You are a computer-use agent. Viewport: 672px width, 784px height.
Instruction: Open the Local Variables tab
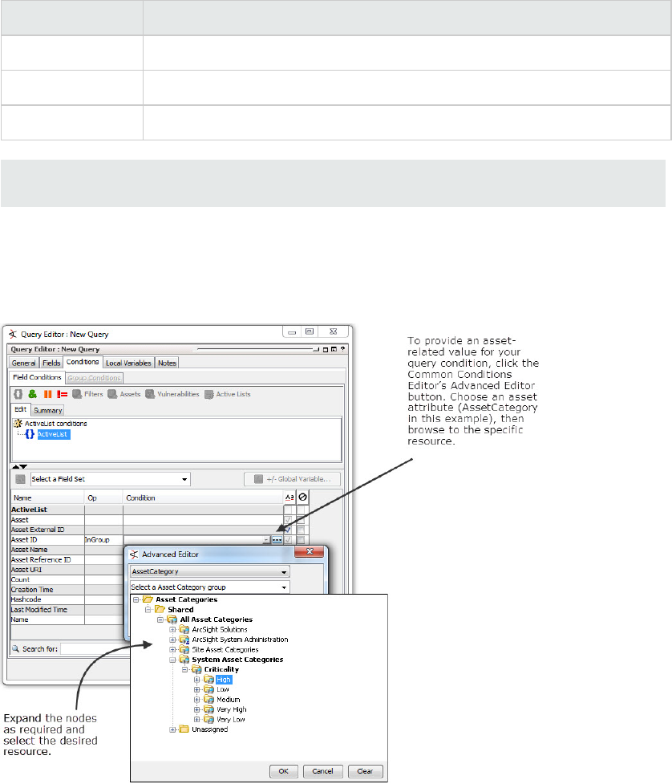point(128,363)
